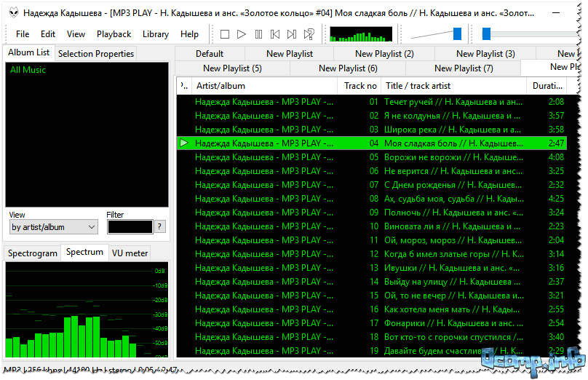Click the volume slider handle
The image size is (588, 380).
tap(457, 33)
